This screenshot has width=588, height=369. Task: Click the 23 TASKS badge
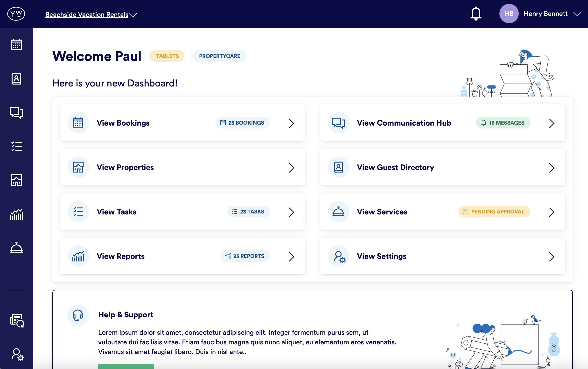tap(249, 212)
